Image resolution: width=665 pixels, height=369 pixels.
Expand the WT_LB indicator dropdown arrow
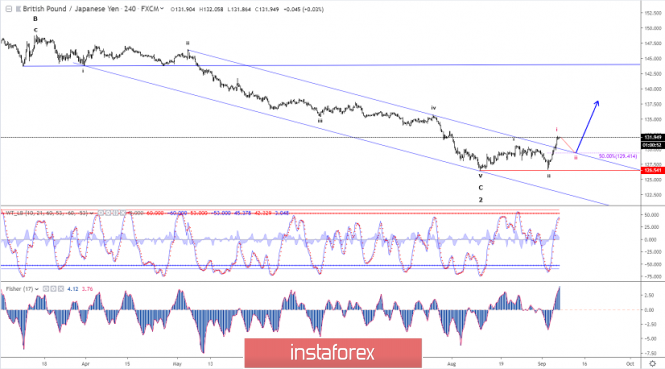tap(92, 213)
